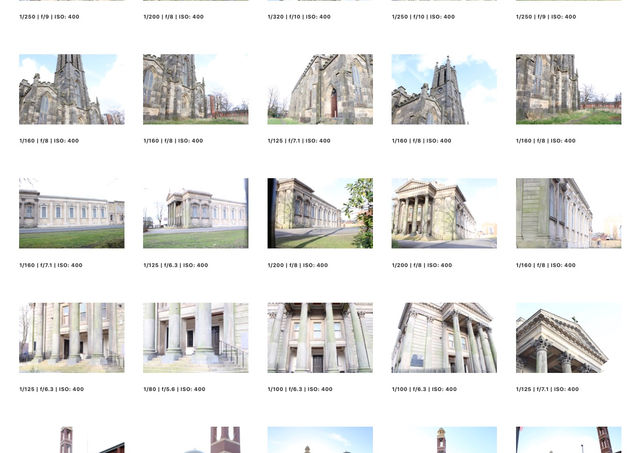Image resolution: width=640 pixels, height=453 pixels.
Task: Select church wall photo with grassy bank
Action: tap(569, 89)
